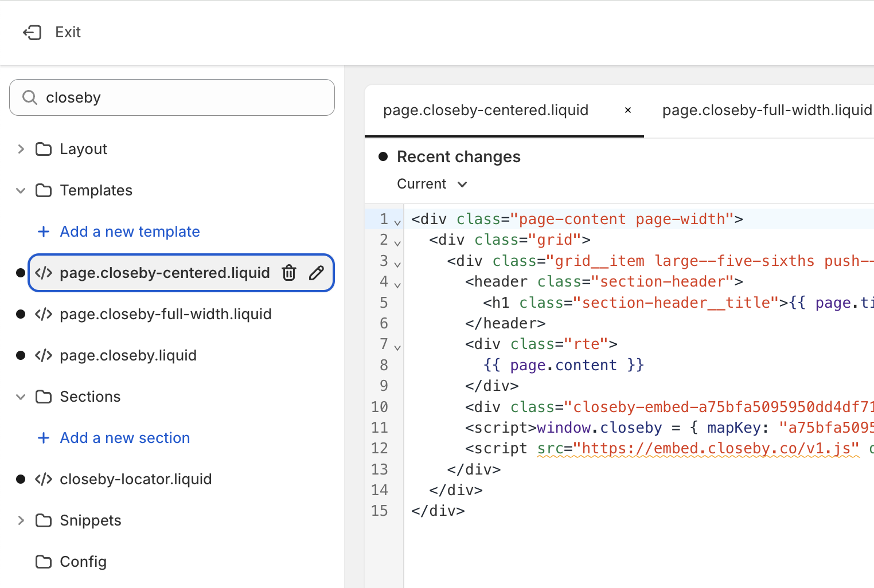
Task: Click code icon of page.closeby-centered.liquid
Action: point(44,273)
